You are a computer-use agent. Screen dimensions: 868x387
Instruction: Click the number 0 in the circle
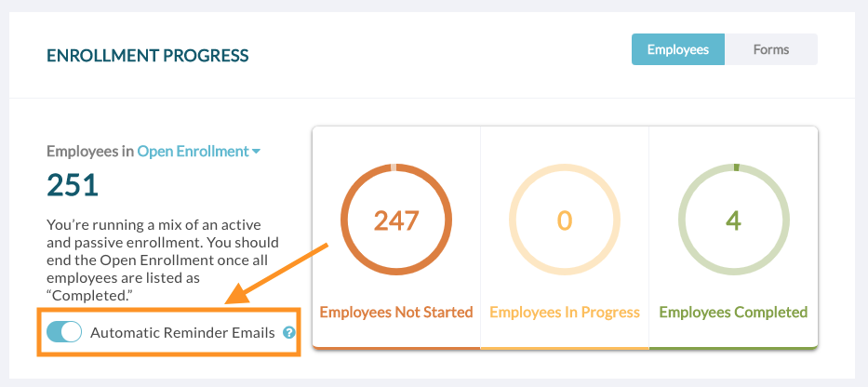565,220
